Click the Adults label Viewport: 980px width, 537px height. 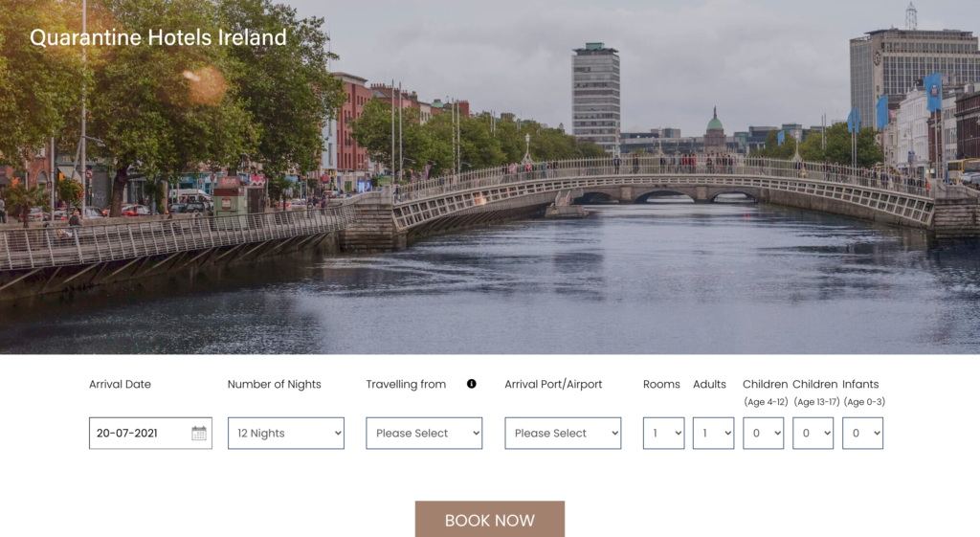click(709, 385)
